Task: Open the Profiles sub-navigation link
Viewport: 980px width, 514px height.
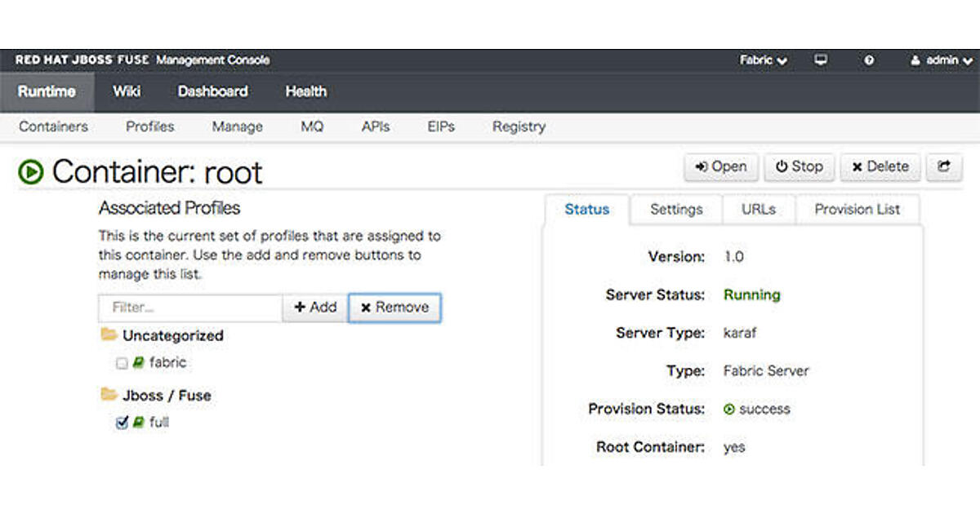Action: coord(149,126)
